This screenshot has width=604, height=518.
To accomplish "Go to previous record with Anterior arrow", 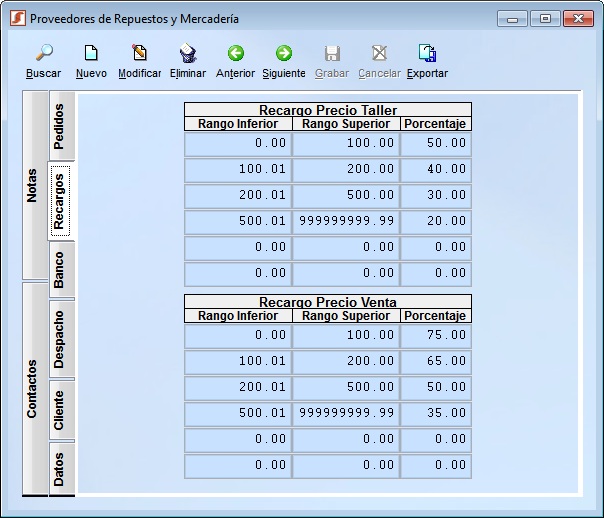I will [236, 53].
